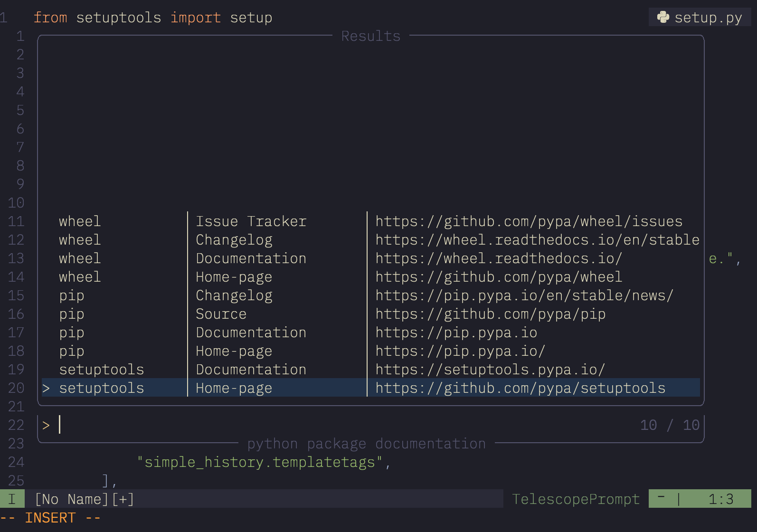Open wheel.readthedocs.io/en/stable link
757x532 pixels.
pos(537,240)
